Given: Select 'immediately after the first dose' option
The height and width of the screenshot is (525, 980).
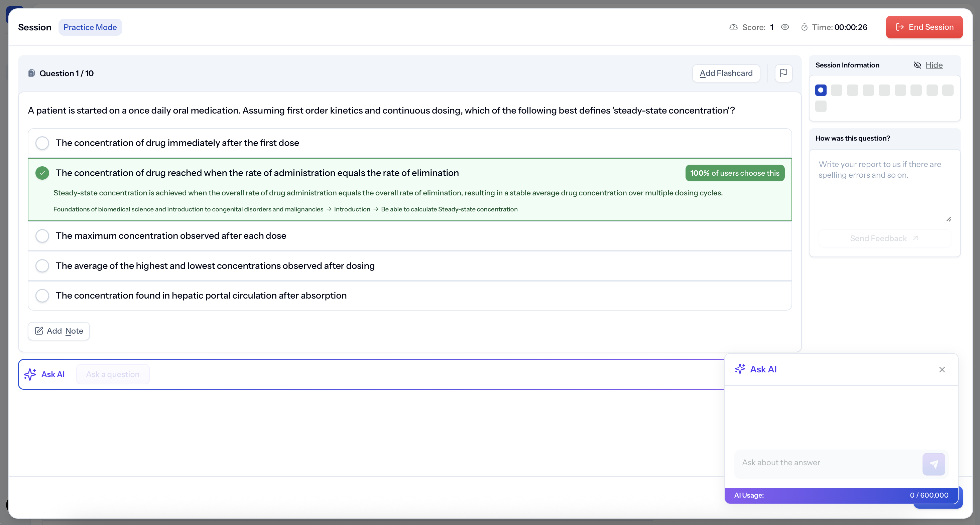Looking at the screenshot, I should 42,143.
